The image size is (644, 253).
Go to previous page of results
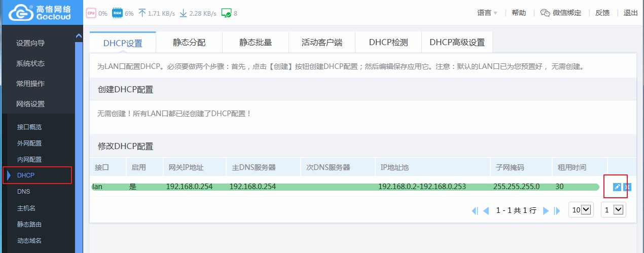pyautogui.click(x=486, y=210)
